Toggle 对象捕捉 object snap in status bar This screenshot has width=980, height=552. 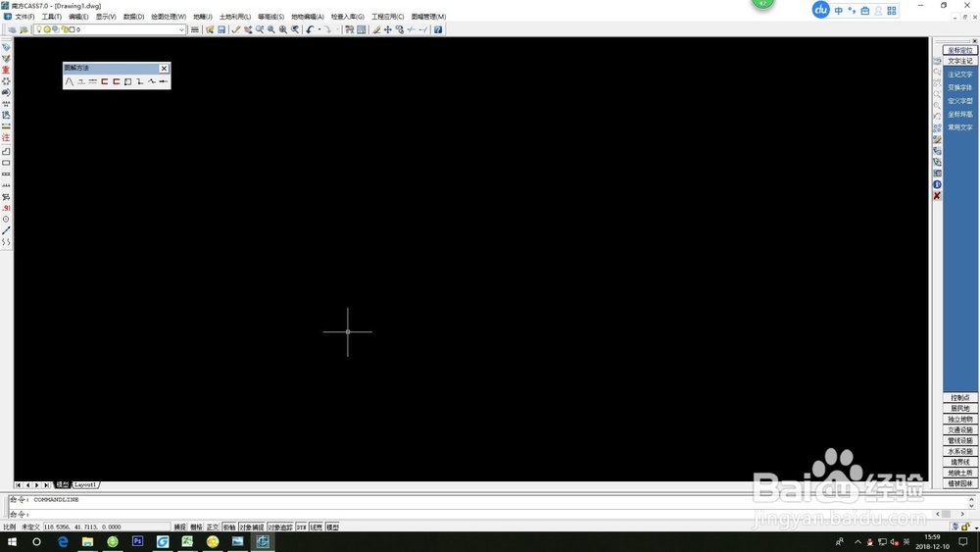click(252, 527)
